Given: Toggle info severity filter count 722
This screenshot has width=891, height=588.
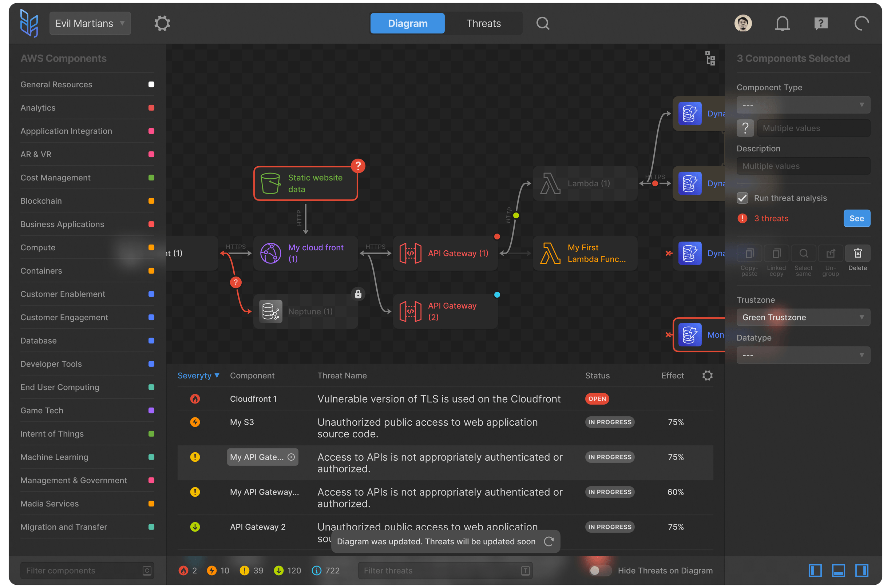Looking at the screenshot, I should click(x=325, y=571).
